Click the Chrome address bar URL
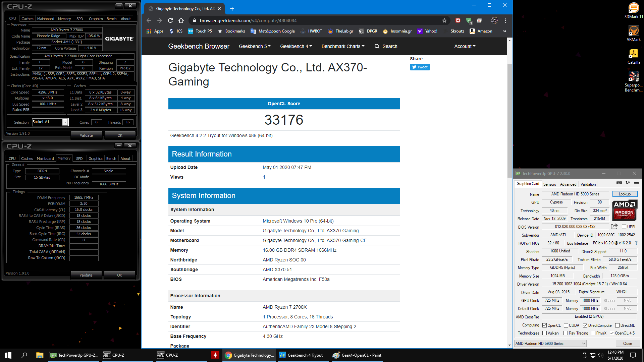 (x=248, y=20)
